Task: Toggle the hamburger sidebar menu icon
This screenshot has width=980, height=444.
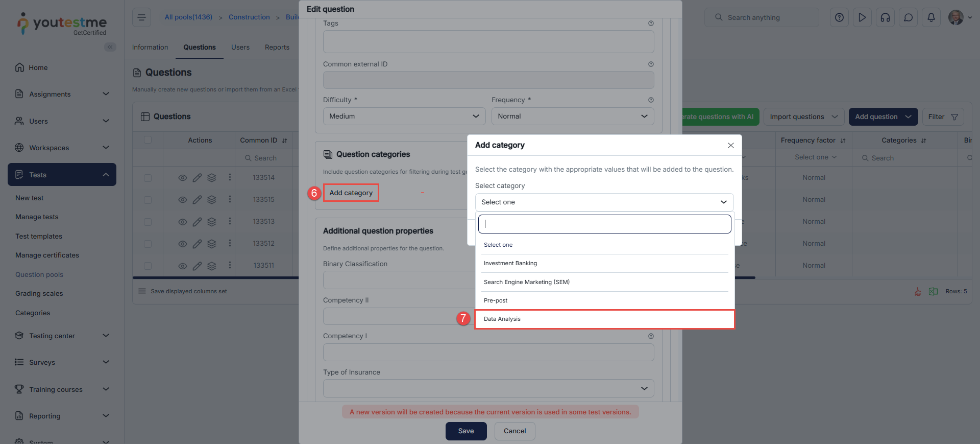Action: [x=141, y=17]
